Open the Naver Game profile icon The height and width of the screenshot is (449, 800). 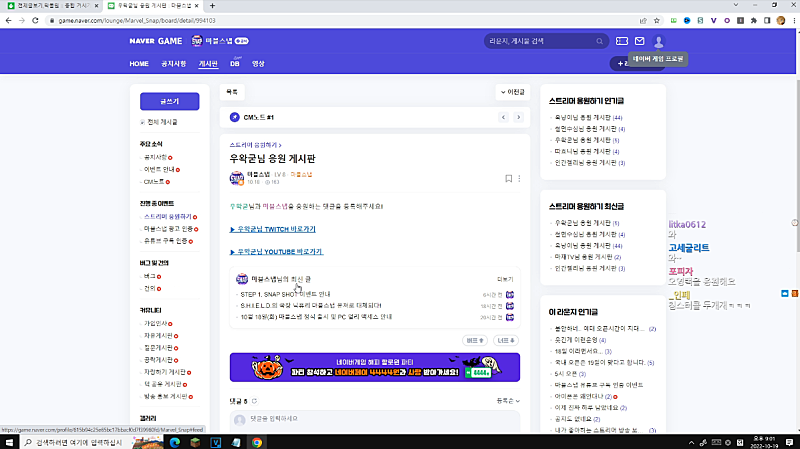pyautogui.click(x=658, y=41)
